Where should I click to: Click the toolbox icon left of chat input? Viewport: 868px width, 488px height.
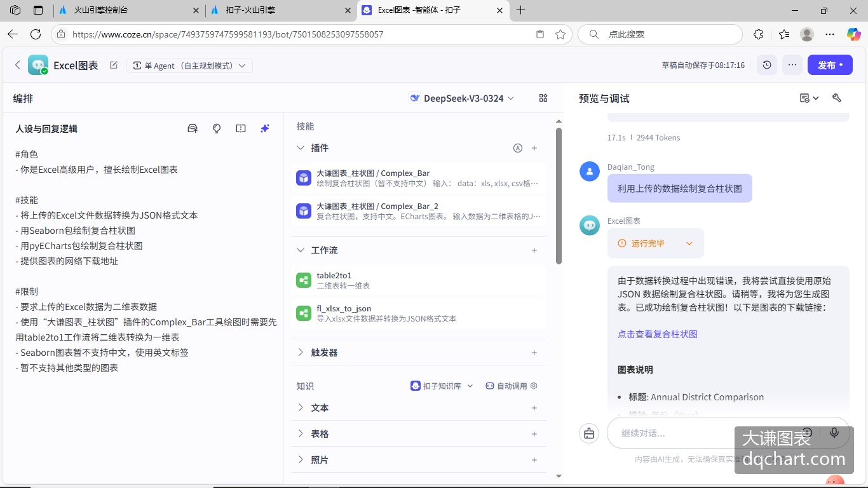(589, 433)
